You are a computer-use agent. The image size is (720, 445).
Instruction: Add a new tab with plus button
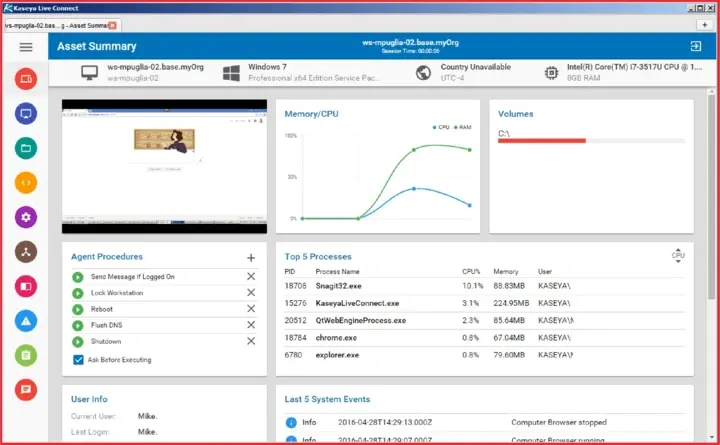[x=705, y=25]
